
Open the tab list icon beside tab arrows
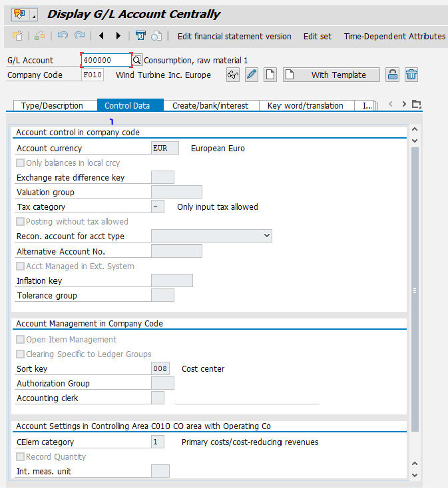[417, 105]
